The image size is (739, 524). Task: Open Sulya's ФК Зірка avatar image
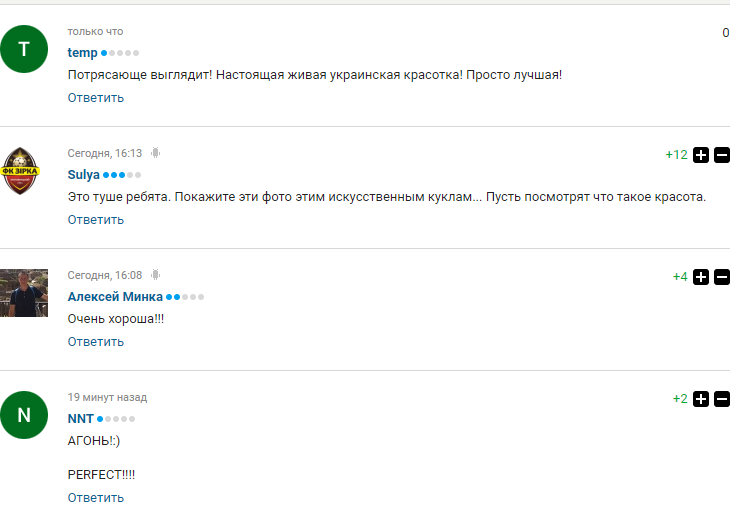[20, 171]
